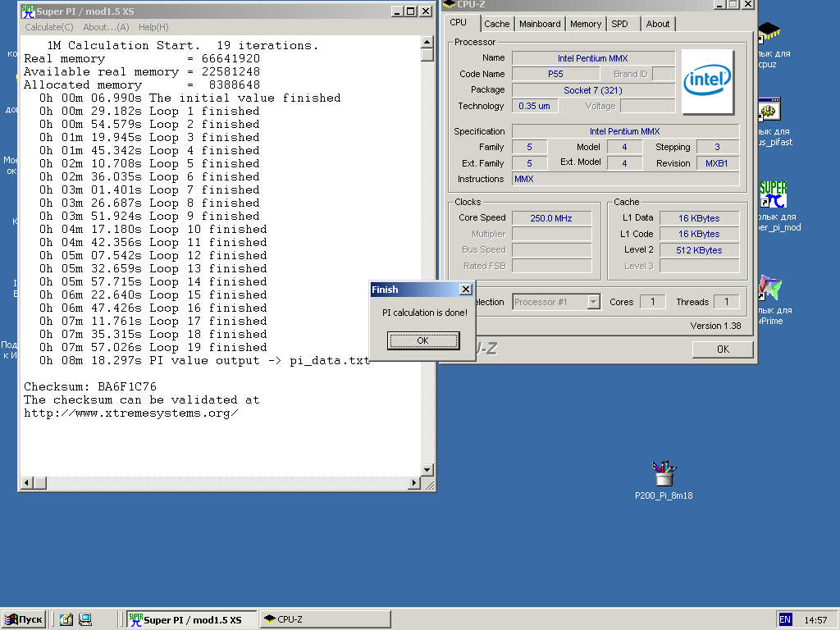
Task: Switch to the Cache tab in CPU-Z
Action: [496, 24]
